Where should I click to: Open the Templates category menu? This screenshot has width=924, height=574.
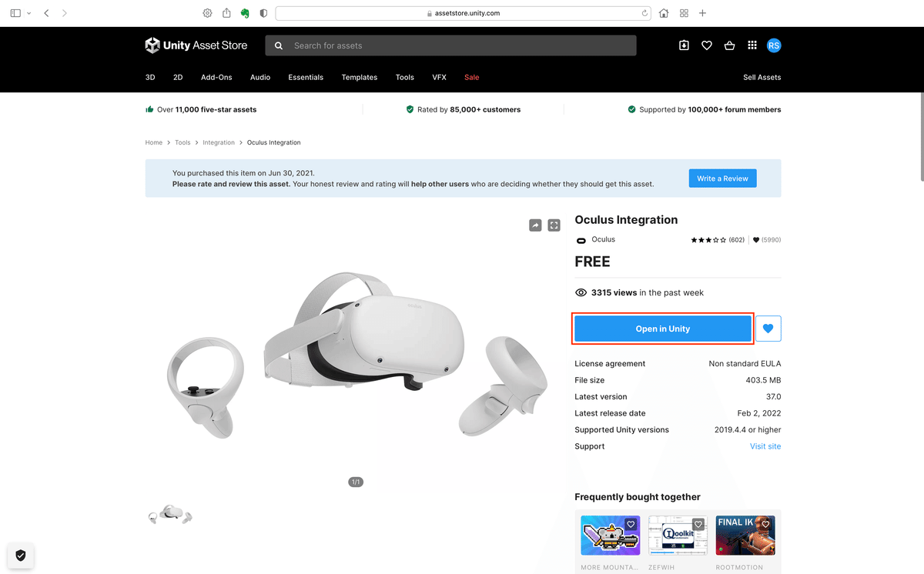click(360, 77)
